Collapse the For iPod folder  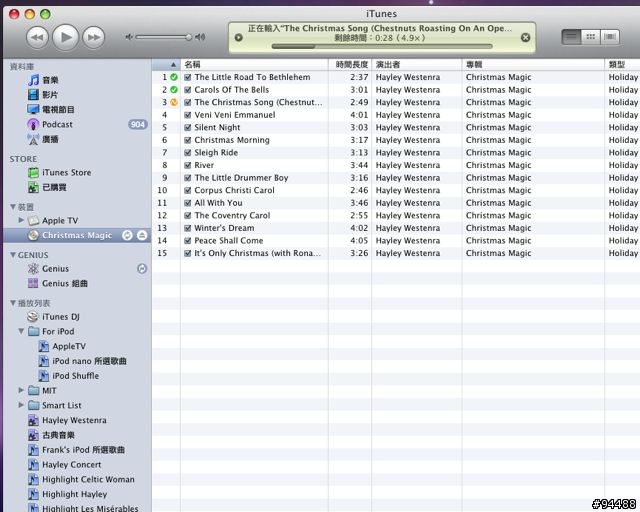click(x=21, y=331)
